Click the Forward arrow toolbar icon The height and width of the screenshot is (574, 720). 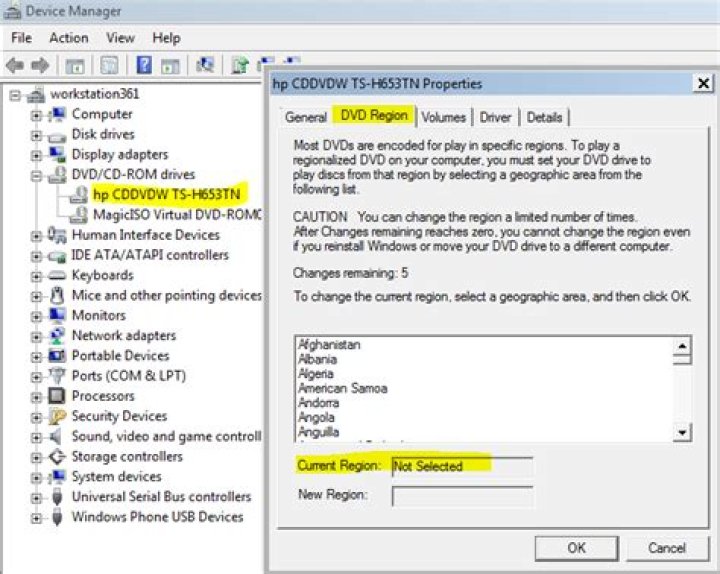coord(40,66)
